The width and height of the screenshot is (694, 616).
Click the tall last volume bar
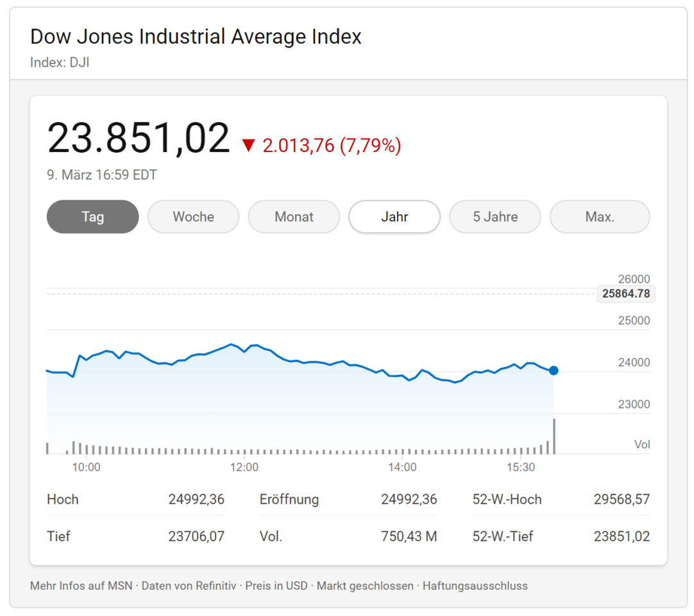(x=554, y=436)
